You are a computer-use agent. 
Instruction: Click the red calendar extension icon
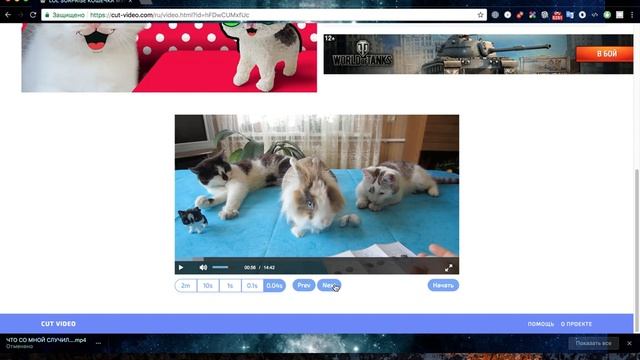click(x=557, y=15)
